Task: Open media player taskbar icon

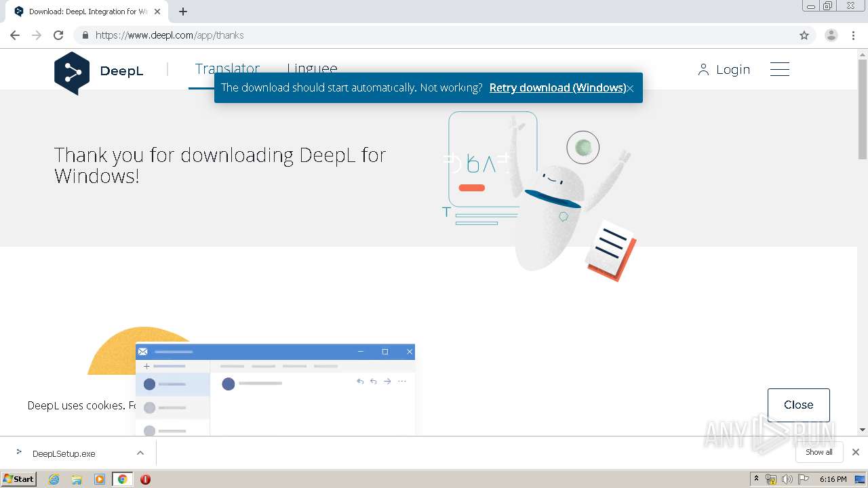Action: point(100,479)
